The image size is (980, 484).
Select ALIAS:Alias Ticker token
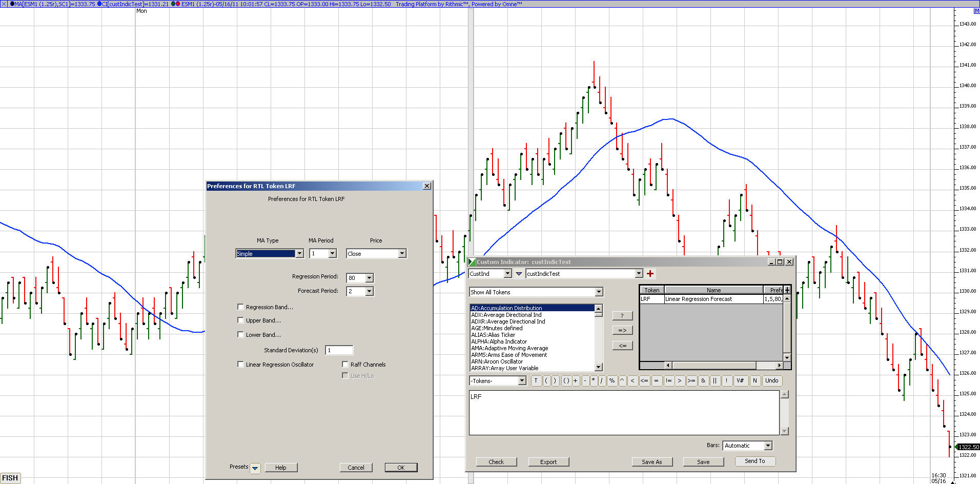(532, 335)
